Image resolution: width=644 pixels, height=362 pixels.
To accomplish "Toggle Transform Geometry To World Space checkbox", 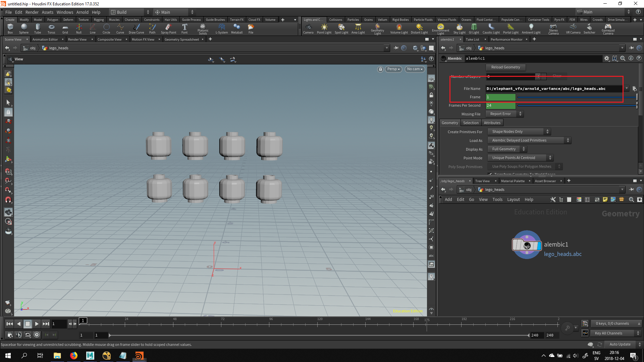I will (490, 174).
